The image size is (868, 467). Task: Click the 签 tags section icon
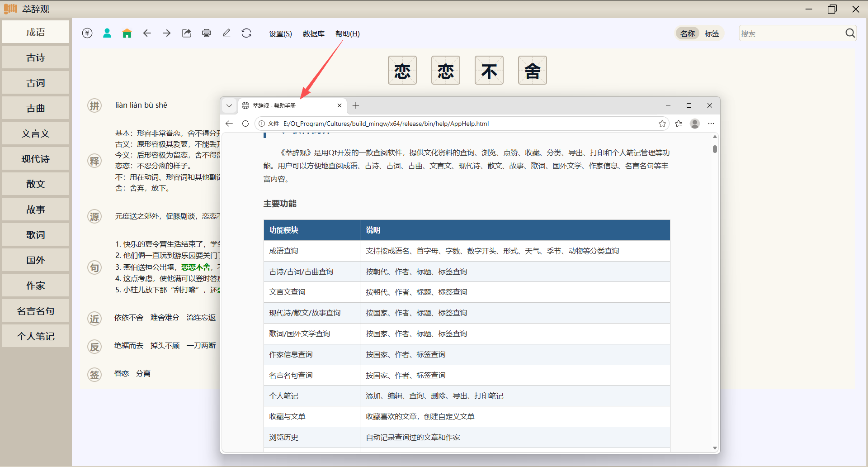click(94, 375)
